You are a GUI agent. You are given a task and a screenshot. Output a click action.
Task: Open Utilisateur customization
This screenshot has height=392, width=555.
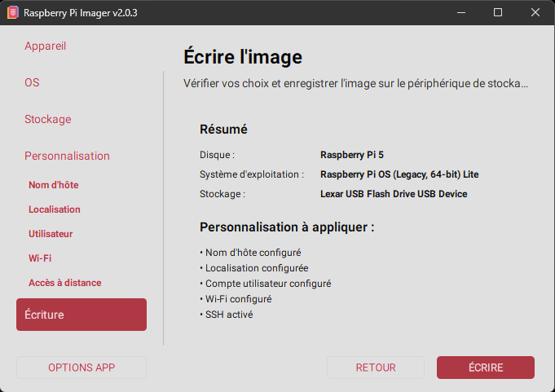pos(51,234)
